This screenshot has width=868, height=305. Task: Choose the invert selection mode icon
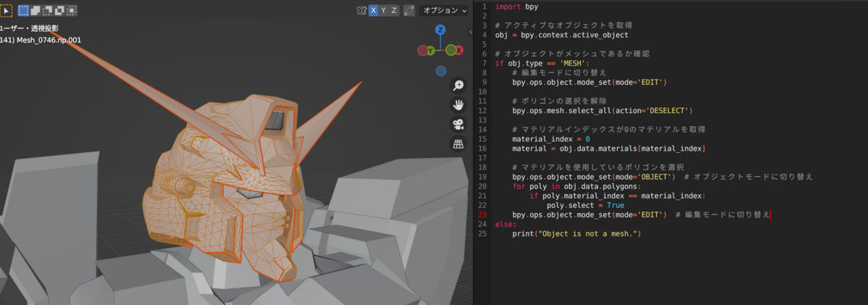(60, 10)
